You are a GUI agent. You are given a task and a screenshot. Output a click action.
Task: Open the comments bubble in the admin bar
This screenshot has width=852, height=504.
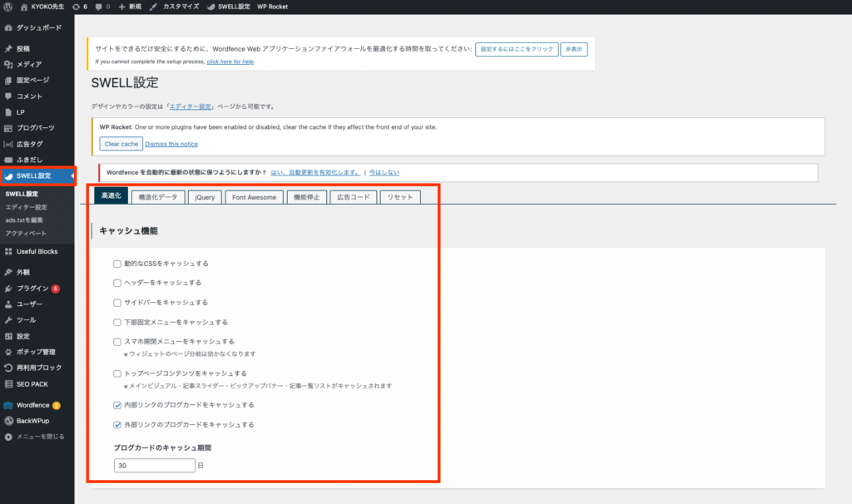pyautogui.click(x=102, y=7)
